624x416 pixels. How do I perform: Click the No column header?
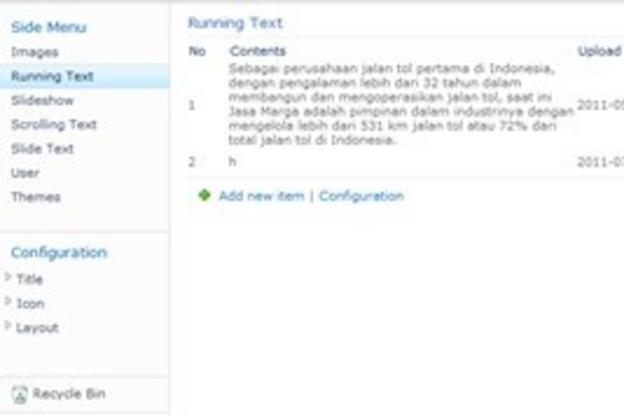[x=197, y=51]
